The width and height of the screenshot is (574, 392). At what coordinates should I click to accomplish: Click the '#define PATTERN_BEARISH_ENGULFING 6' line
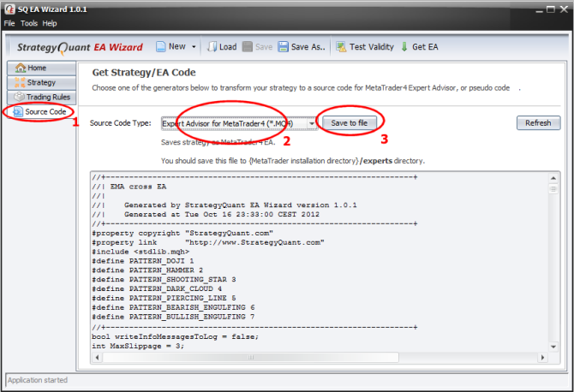tap(173, 307)
